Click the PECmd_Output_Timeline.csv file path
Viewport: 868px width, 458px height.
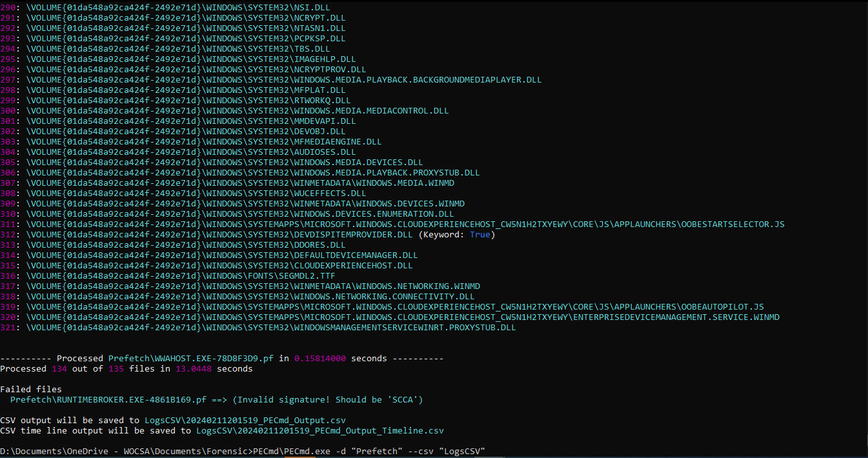[x=320, y=431]
